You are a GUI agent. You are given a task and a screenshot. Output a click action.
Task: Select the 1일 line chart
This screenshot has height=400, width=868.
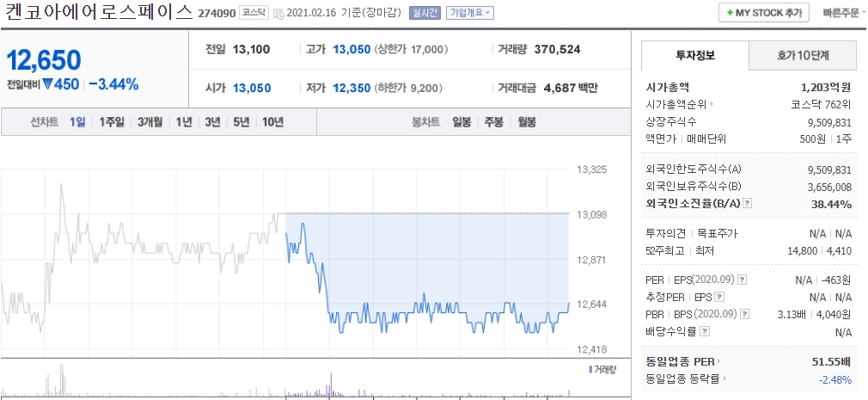coord(77,122)
